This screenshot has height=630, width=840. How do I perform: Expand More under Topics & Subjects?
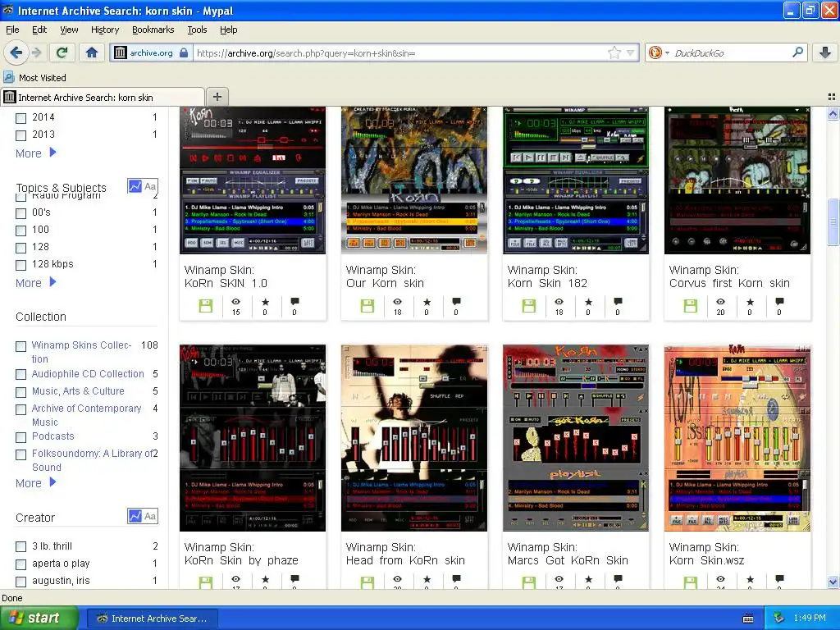36,283
